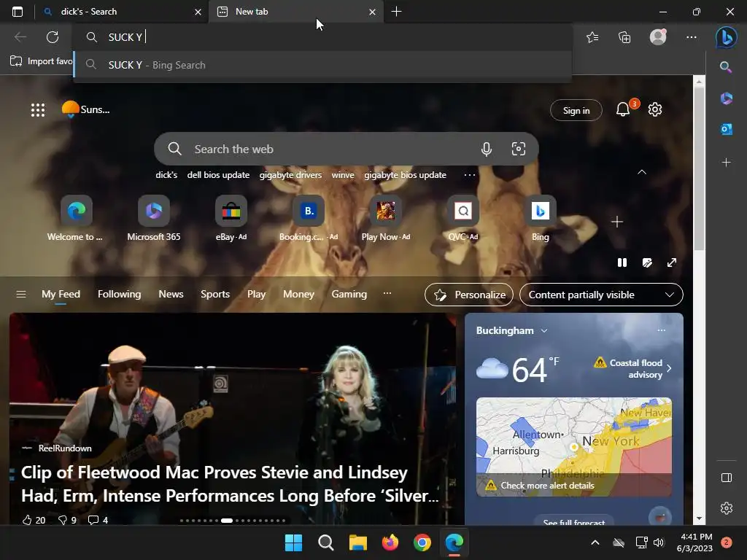Open the Collections icon in the toolbar

(x=624, y=37)
